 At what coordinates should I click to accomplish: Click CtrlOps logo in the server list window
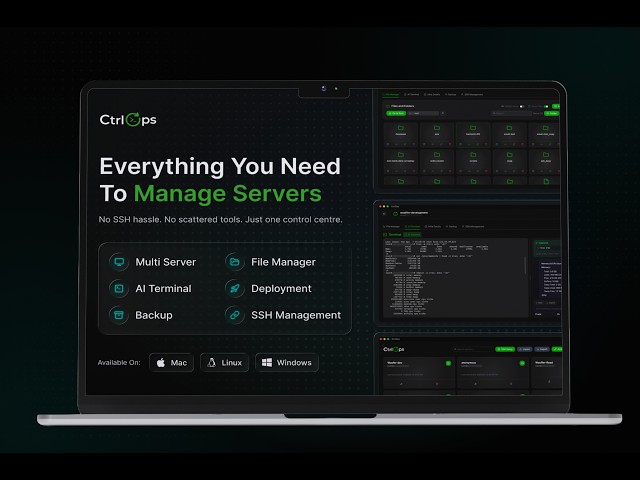[x=394, y=349]
